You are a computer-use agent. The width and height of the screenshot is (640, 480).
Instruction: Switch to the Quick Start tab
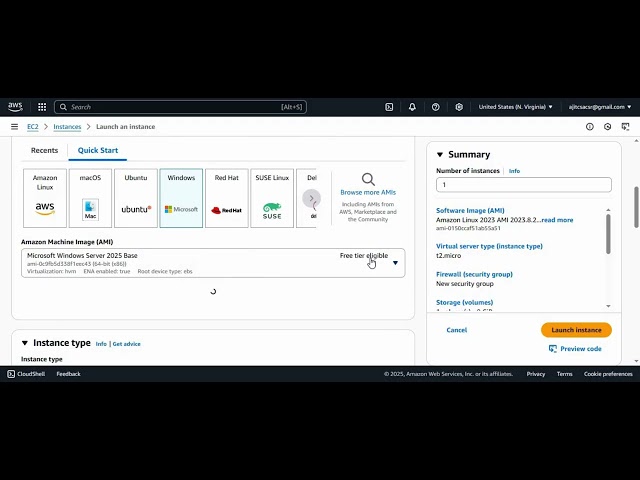(x=98, y=150)
